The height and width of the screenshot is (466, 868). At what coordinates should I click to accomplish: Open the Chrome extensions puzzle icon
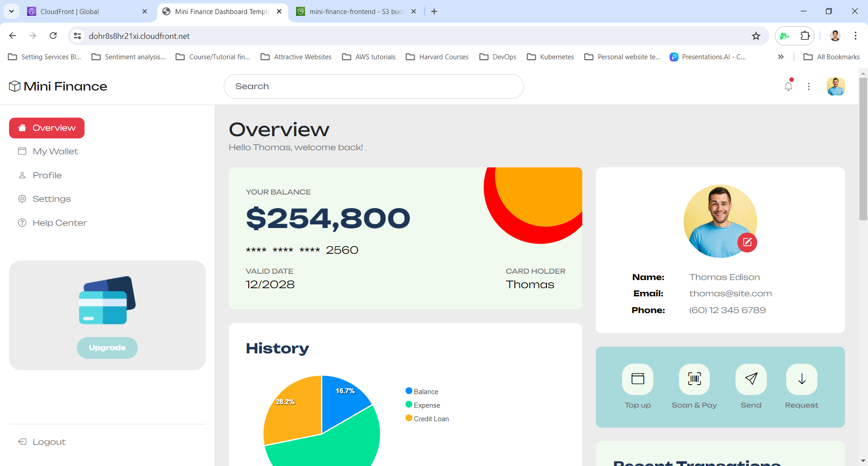click(x=805, y=36)
